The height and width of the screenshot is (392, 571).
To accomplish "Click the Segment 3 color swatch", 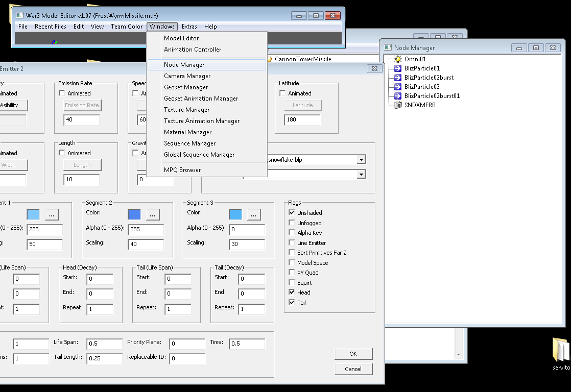I will (x=235, y=215).
